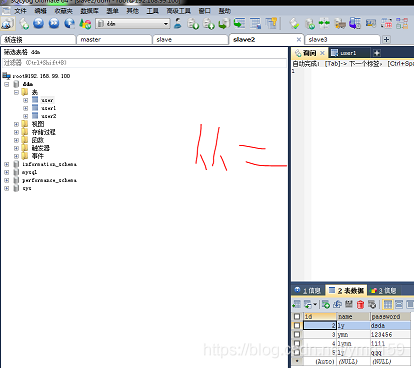414x368 pixels.
Task: Expand the sys database node
Action: tap(7, 188)
